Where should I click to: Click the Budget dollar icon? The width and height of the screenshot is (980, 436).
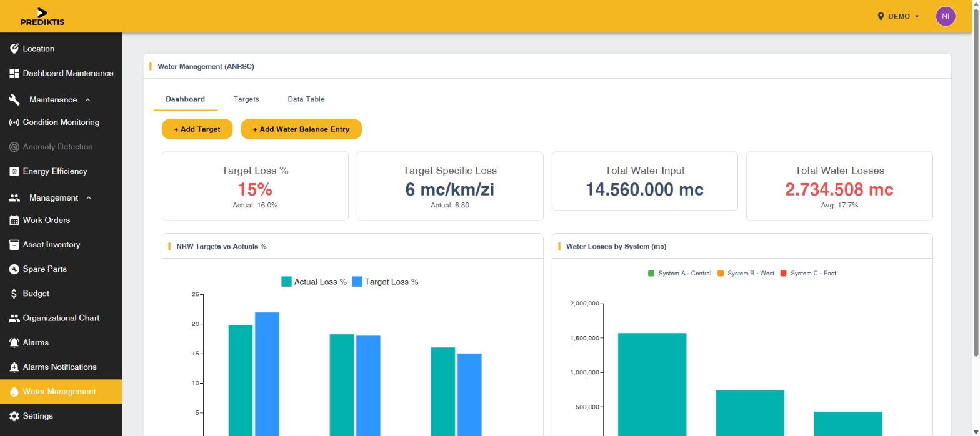[x=14, y=294]
